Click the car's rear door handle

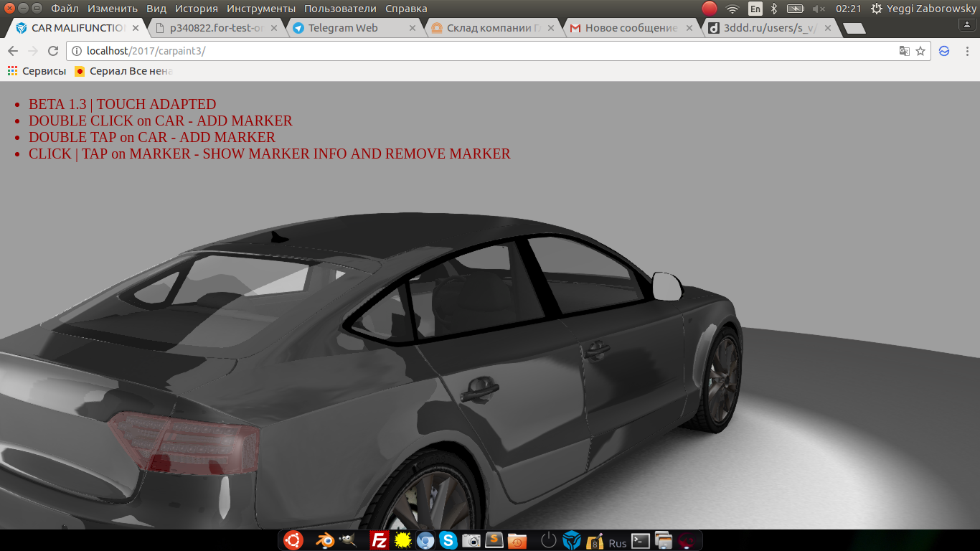click(x=480, y=391)
